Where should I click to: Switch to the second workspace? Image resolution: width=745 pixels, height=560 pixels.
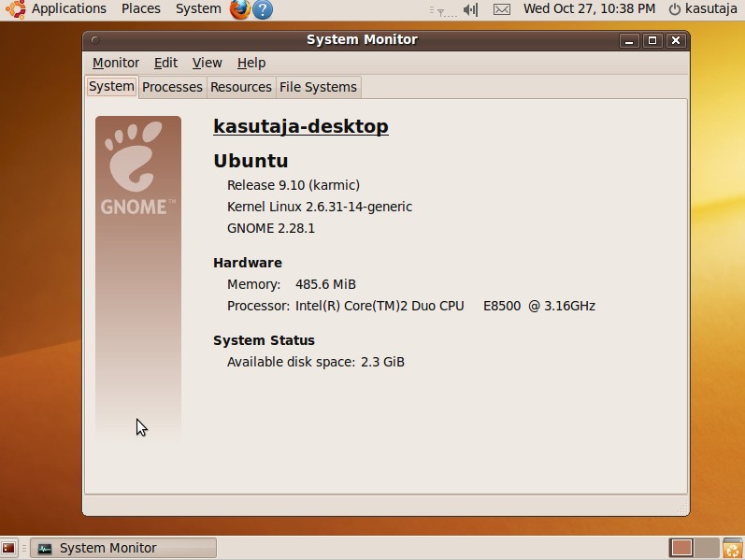click(x=707, y=548)
